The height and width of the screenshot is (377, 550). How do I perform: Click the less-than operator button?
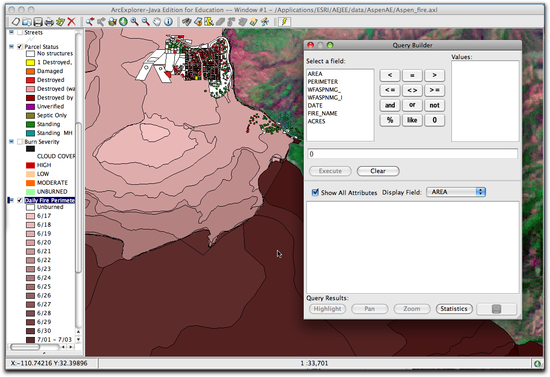pyautogui.click(x=390, y=75)
